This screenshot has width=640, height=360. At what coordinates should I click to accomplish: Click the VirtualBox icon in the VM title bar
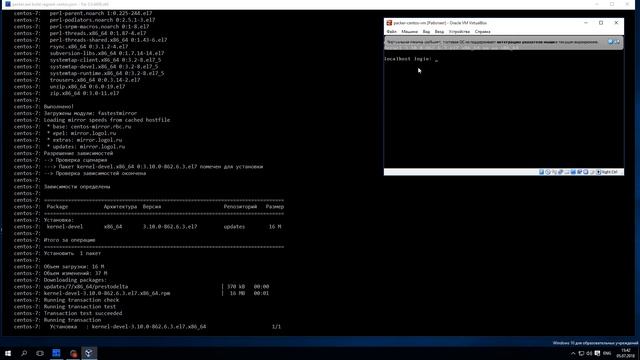pyautogui.click(x=389, y=23)
